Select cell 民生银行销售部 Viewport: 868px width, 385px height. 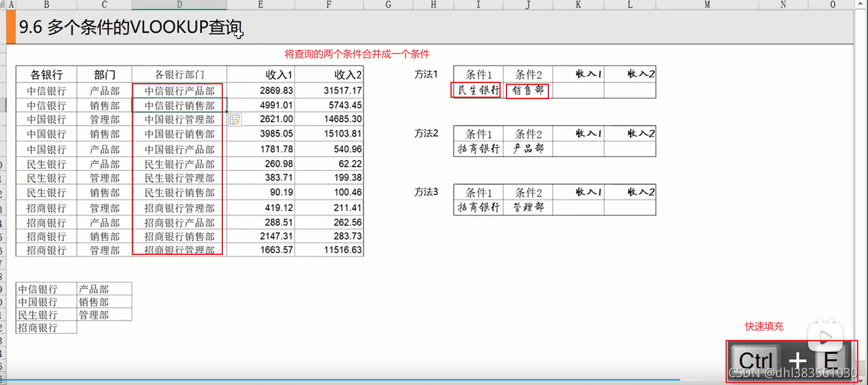tap(179, 192)
